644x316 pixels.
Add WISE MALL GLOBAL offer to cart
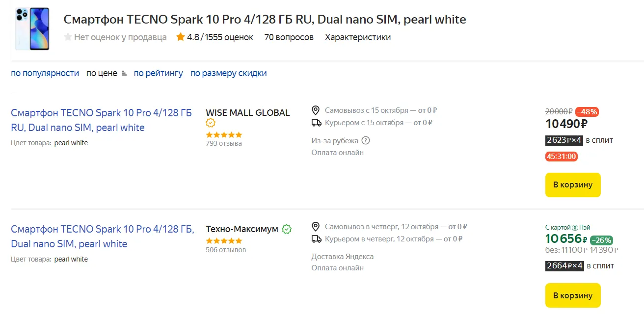point(572,185)
